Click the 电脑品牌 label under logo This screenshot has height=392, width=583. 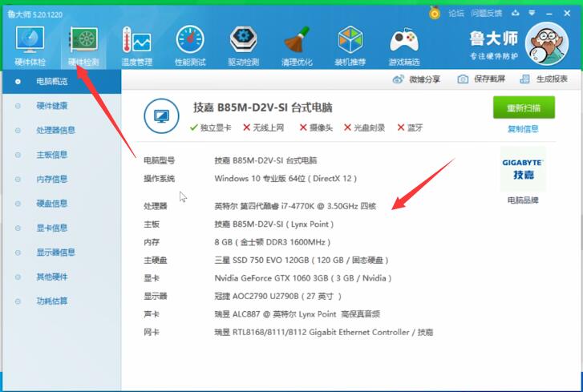coord(523,200)
